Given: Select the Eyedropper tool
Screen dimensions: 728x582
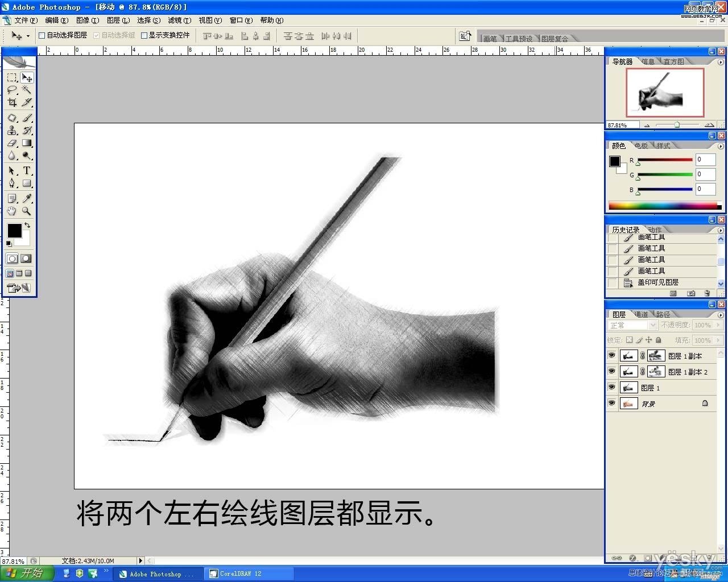Looking at the screenshot, I should click(x=27, y=198).
